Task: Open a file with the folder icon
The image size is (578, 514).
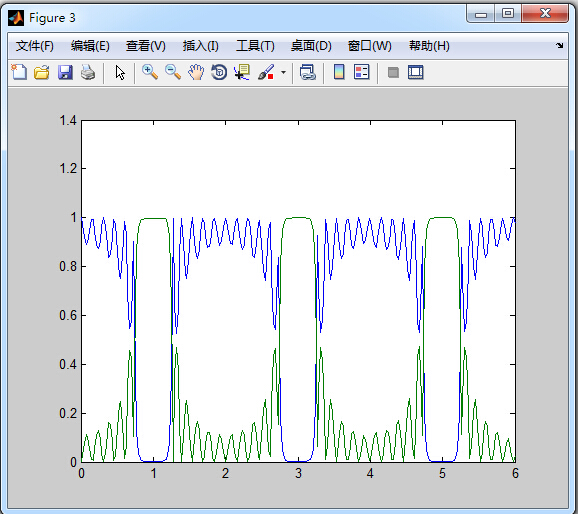Action: [42, 72]
